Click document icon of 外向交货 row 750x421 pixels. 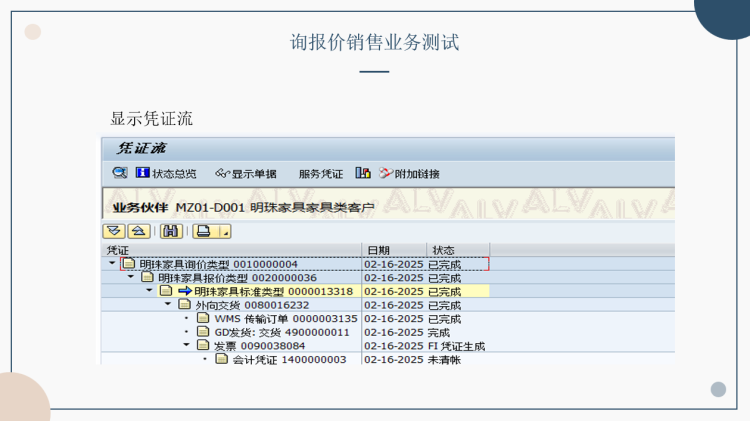click(x=185, y=304)
